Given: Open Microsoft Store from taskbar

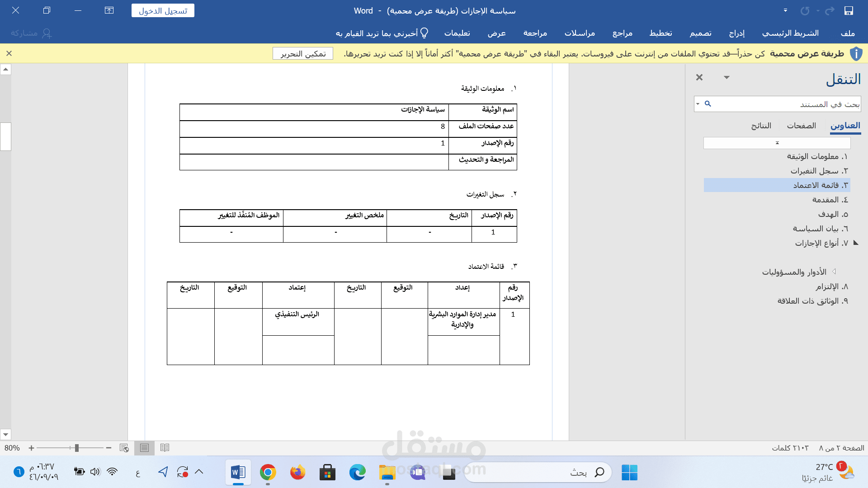Looking at the screenshot, I should (327, 473).
